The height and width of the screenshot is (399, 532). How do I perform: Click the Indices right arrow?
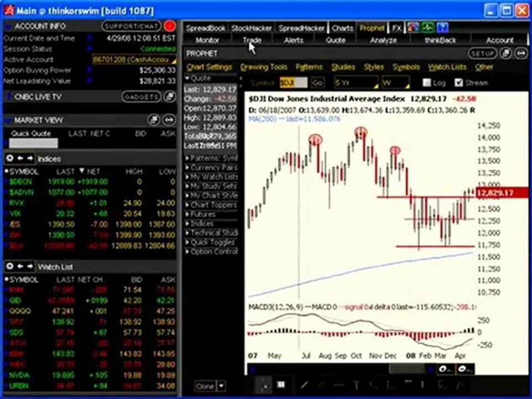(30, 158)
